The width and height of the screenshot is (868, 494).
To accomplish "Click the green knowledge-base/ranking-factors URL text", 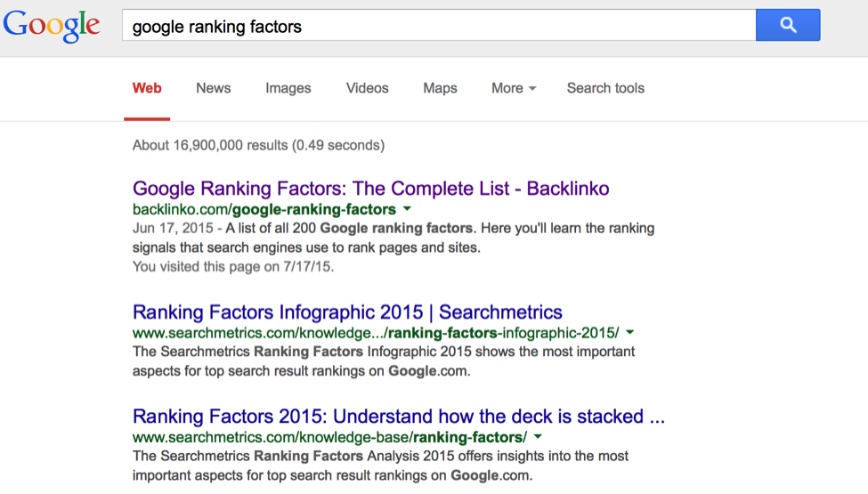I will (x=329, y=437).
